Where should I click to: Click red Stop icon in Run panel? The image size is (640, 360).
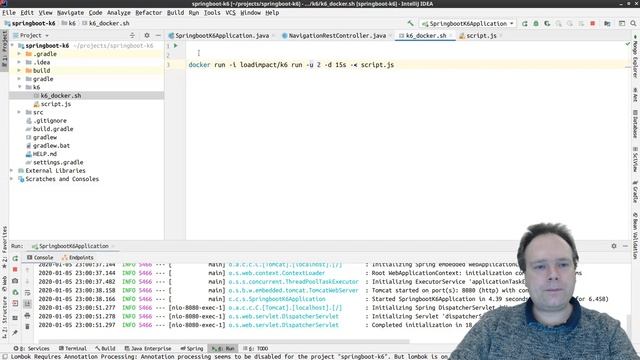click(x=15, y=269)
